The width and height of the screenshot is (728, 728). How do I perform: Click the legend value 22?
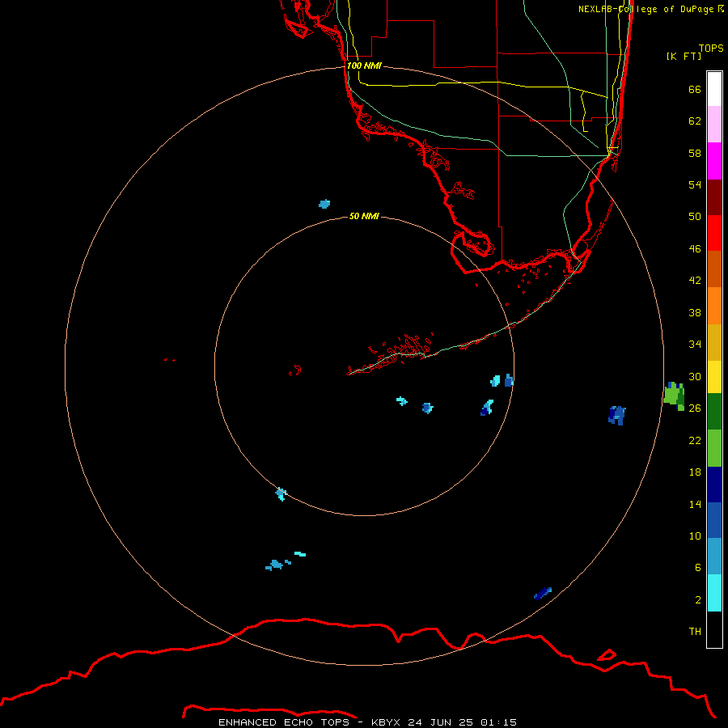[x=695, y=440]
